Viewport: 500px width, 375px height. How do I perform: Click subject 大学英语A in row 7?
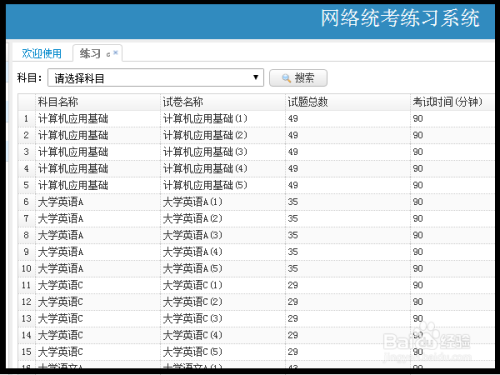tap(61, 219)
